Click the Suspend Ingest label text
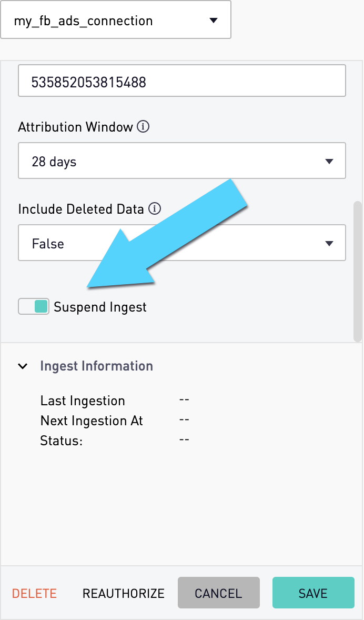Viewport: 364px width, 620px height. click(100, 307)
